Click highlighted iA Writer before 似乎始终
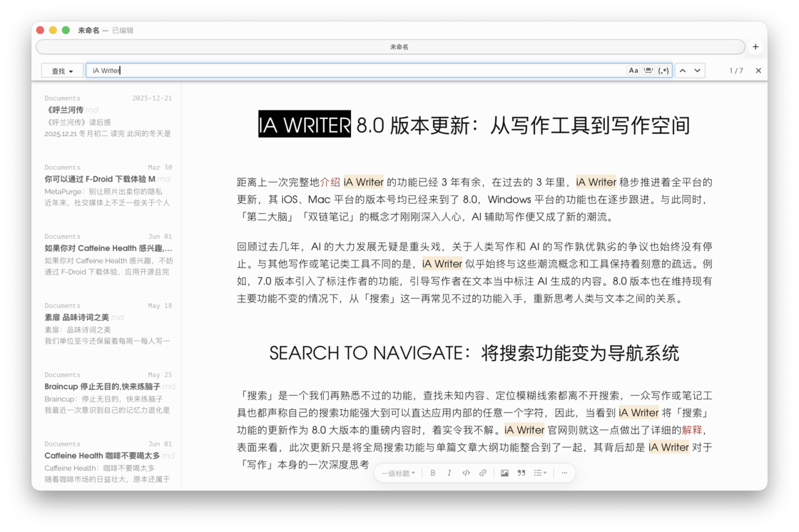This screenshot has width=799, height=532. [442, 263]
